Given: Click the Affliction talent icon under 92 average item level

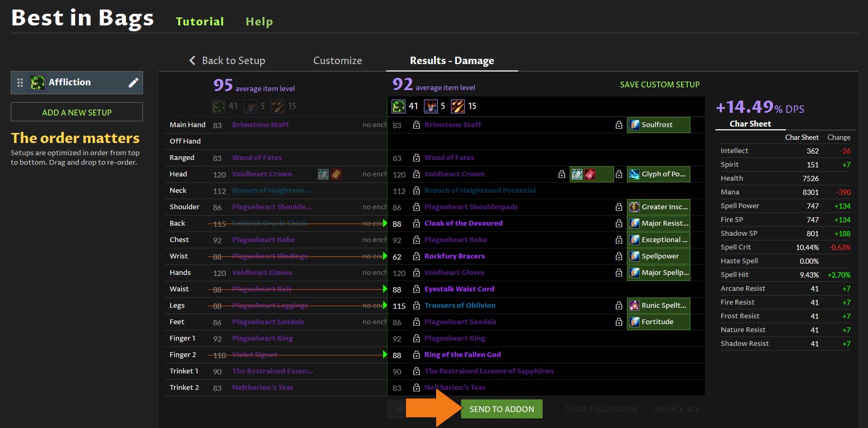Looking at the screenshot, I should click(x=398, y=106).
